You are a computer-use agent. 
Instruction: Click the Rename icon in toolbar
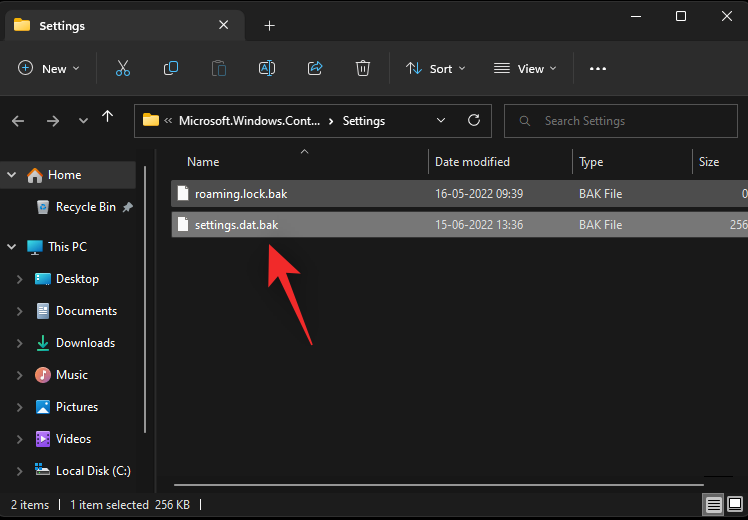tap(267, 68)
